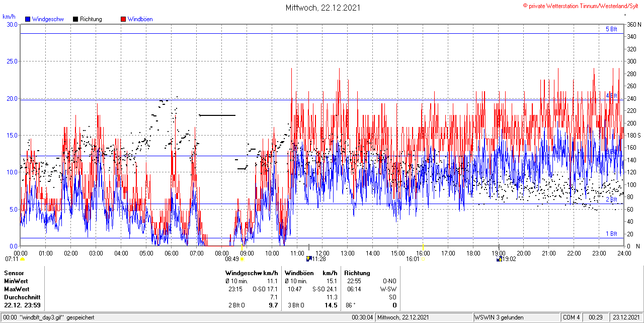Click the 00:30:04 status bar time
644x323 pixels.
[x=362, y=317]
